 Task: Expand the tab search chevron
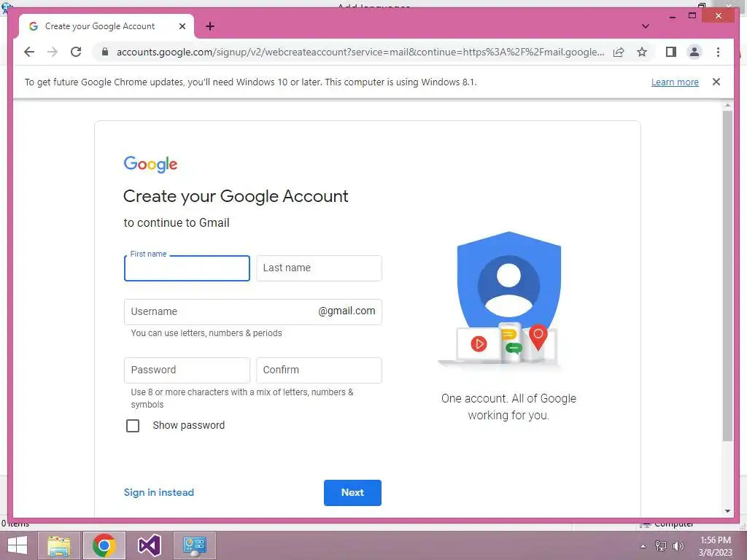click(645, 26)
